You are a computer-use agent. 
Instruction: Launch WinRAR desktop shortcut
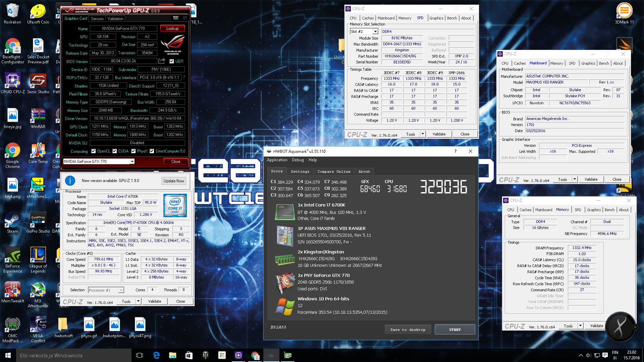coord(38,118)
